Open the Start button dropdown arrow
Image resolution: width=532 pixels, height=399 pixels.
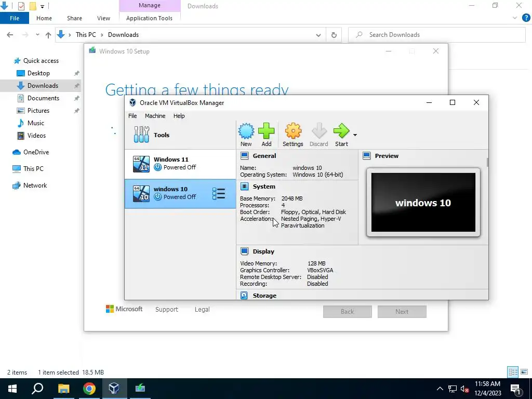355,135
